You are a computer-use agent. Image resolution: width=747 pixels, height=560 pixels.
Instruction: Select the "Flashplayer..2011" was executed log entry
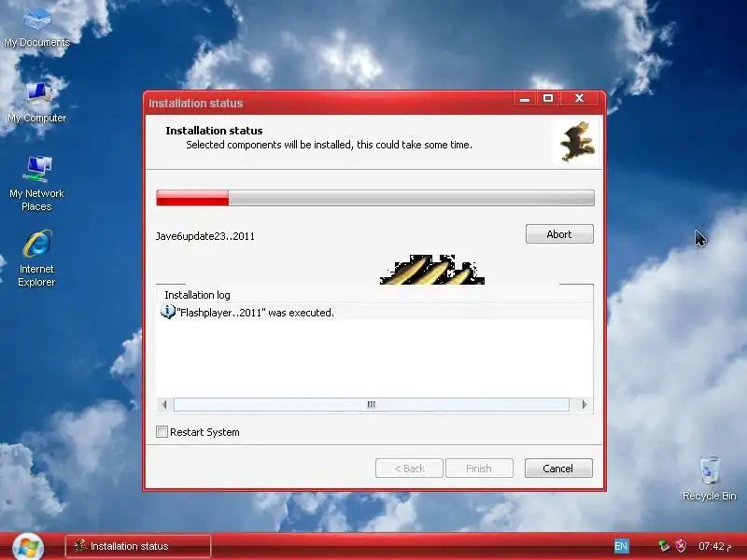pyautogui.click(x=374, y=313)
